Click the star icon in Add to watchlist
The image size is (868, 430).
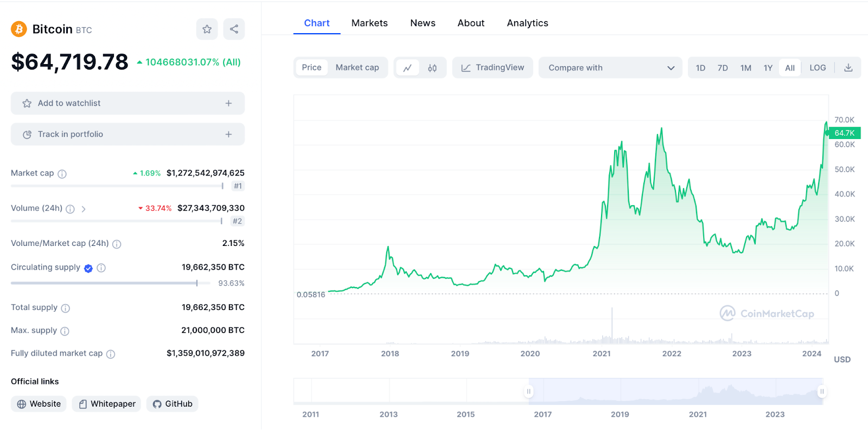tap(27, 103)
